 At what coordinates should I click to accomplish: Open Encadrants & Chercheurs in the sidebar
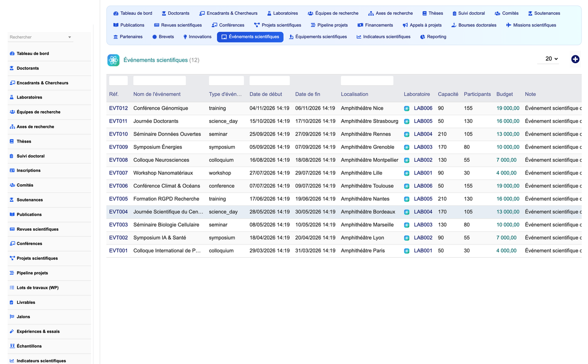click(42, 83)
